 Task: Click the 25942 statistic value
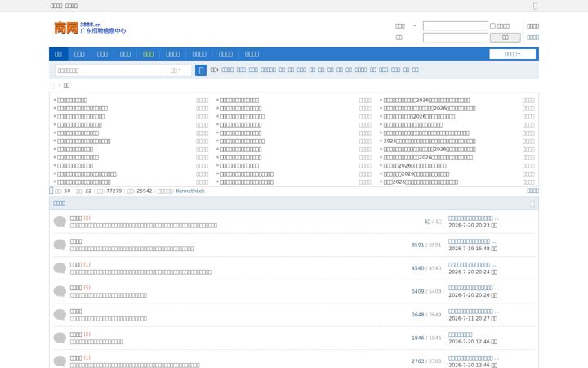click(x=145, y=191)
